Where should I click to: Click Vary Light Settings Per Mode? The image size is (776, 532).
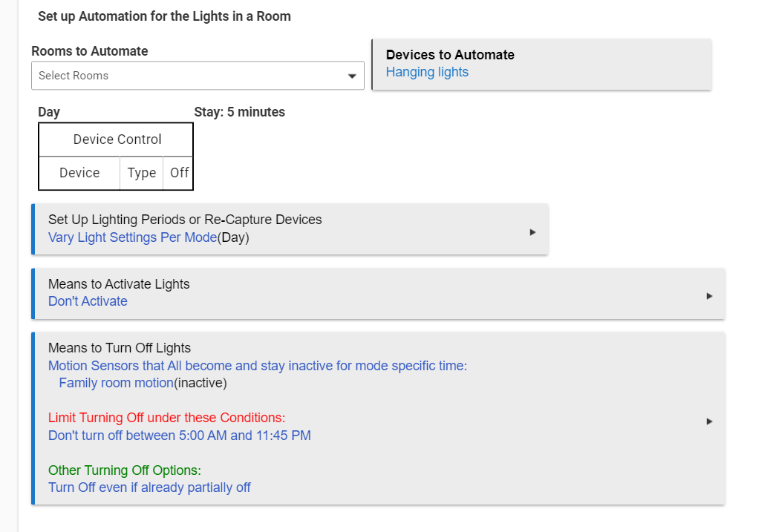pyautogui.click(x=132, y=237)
